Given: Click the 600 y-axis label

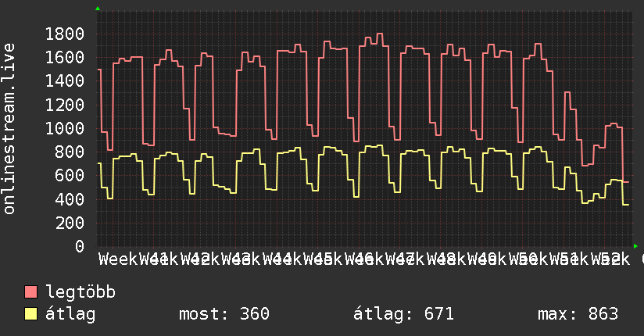Looking at the screenshot, I should 70,175.
